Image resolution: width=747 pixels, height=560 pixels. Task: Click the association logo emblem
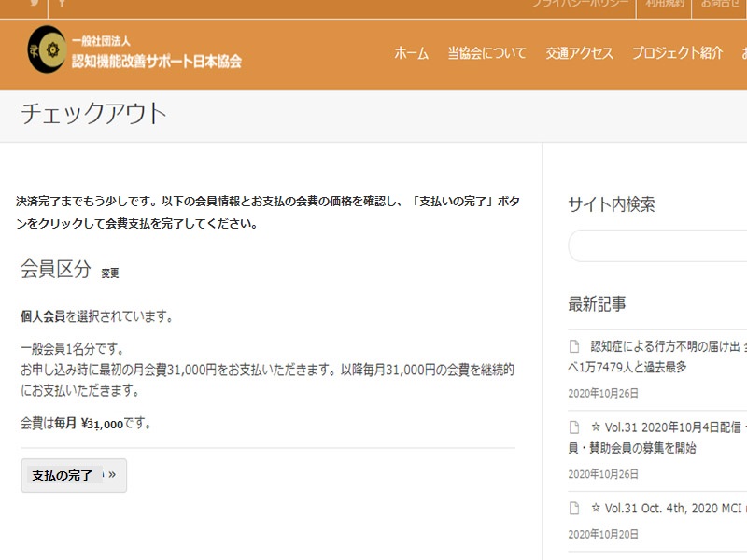coord(47,50)
